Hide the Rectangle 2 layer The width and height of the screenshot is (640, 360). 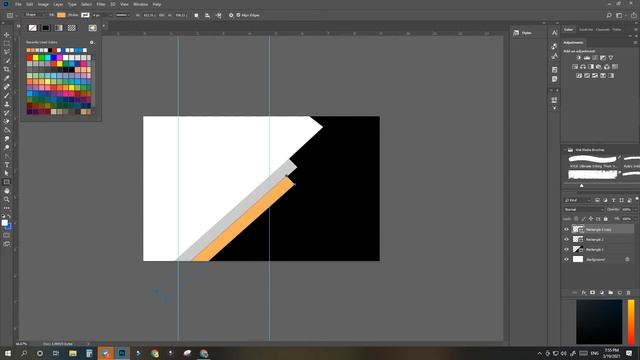[567, 239]
